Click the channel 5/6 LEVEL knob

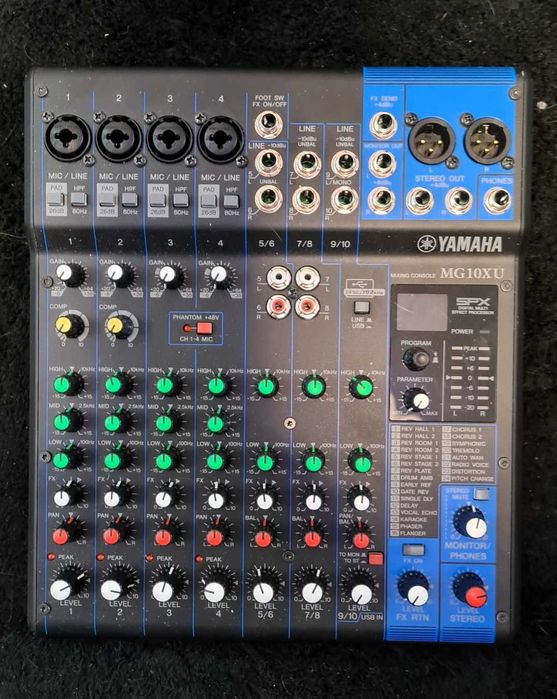(x=265, y=589)
